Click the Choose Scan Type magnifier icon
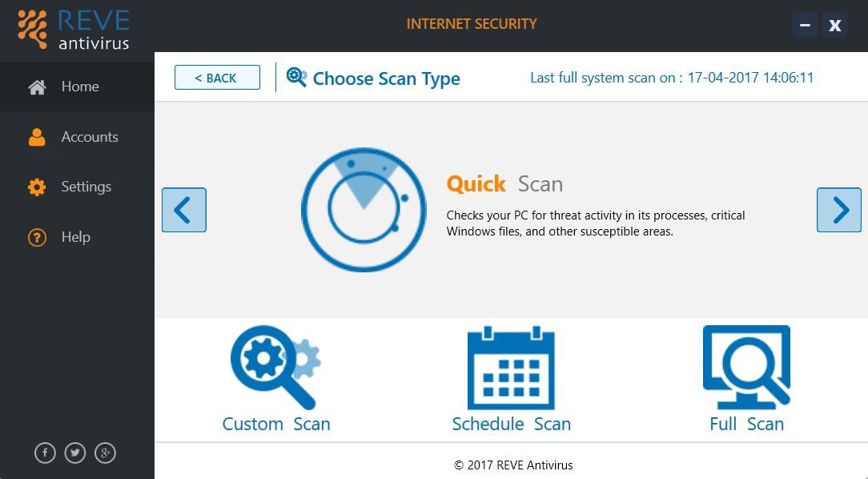868x479 pixels. (x=297, y=77)
